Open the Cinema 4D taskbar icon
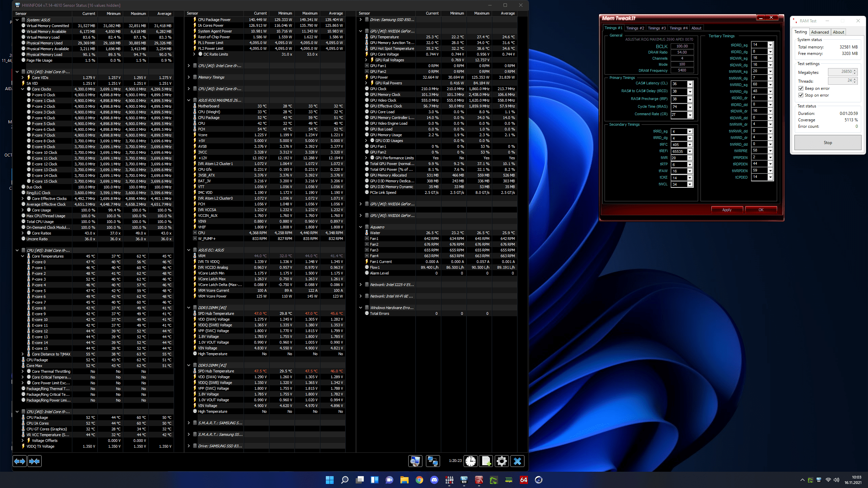Screen dimensions: 868x488 (x=538, y=480)
